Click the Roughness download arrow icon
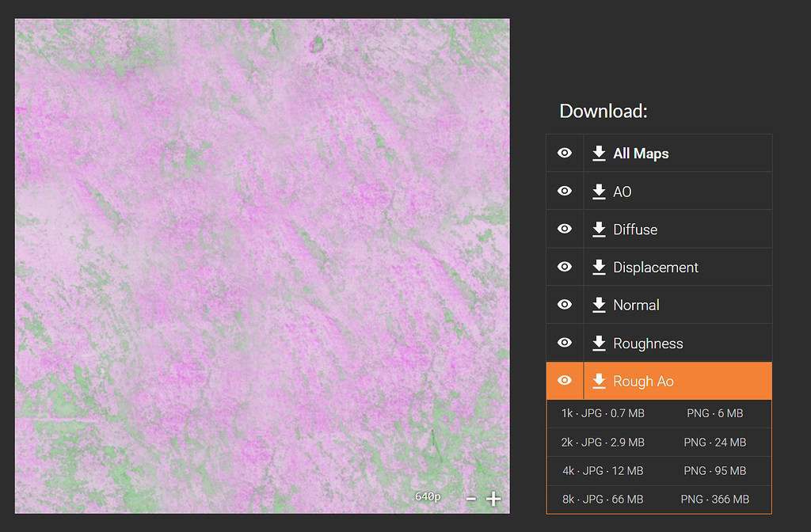This screenshot has width=811, height=532. point(599,343)
